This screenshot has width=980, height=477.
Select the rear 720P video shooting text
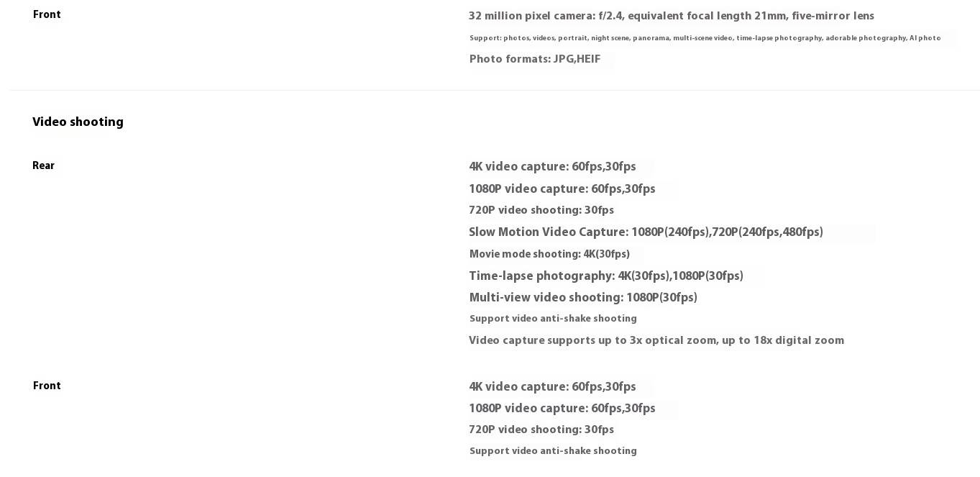click(x=541, y=210)
